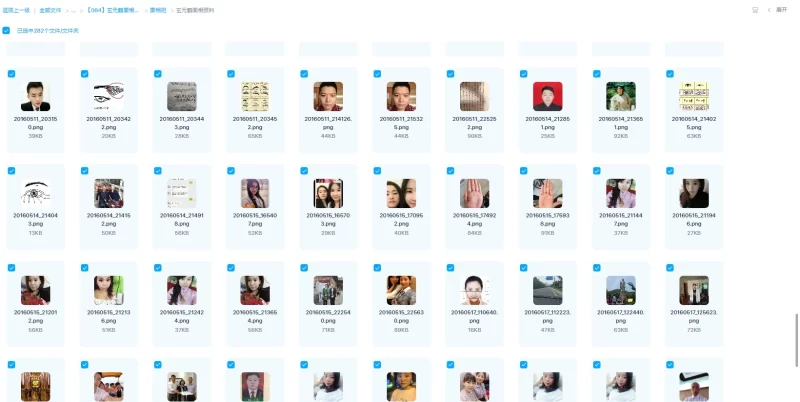
Task: Select face diagram thumbnail 20160517_110640.png
Action: coord(474,290)
